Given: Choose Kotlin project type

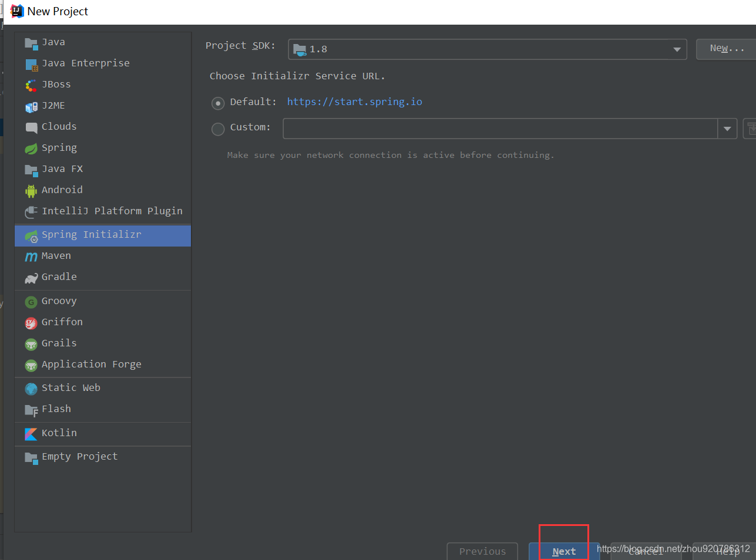Looking at the screenshot, I should click(103, 433).
